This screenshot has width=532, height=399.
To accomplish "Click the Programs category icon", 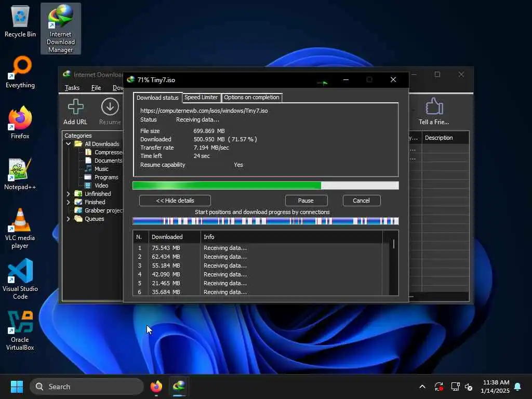I will click(x=88, y=177).
